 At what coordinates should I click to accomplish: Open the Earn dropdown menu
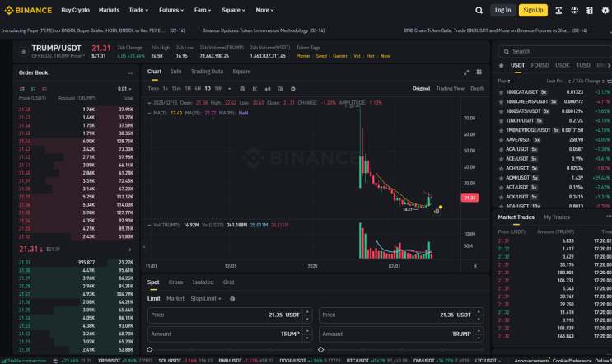[203, 10]
